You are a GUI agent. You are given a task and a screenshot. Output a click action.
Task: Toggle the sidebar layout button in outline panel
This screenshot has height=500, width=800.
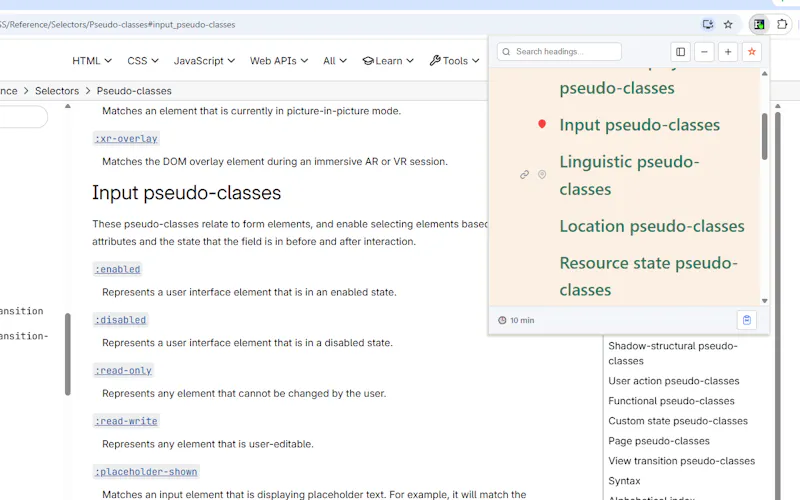click(x=681, y=52)
